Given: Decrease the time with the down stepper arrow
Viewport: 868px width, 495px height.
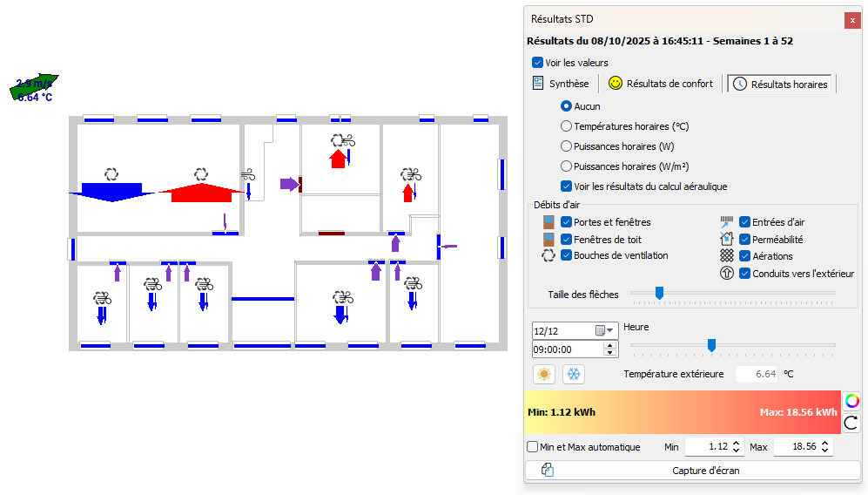Looking at the screenshot, I should click(610, 353).
